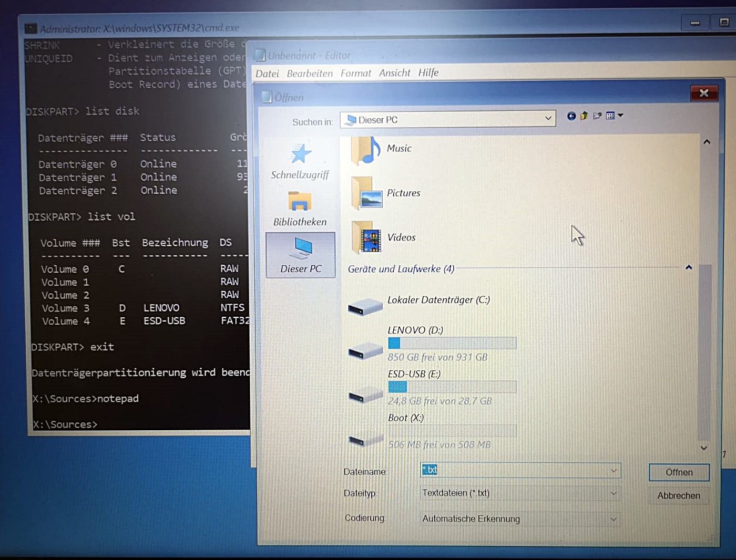Select the Videos folder icon
This screenshot has width=736, height=560.
pos(366,237)
